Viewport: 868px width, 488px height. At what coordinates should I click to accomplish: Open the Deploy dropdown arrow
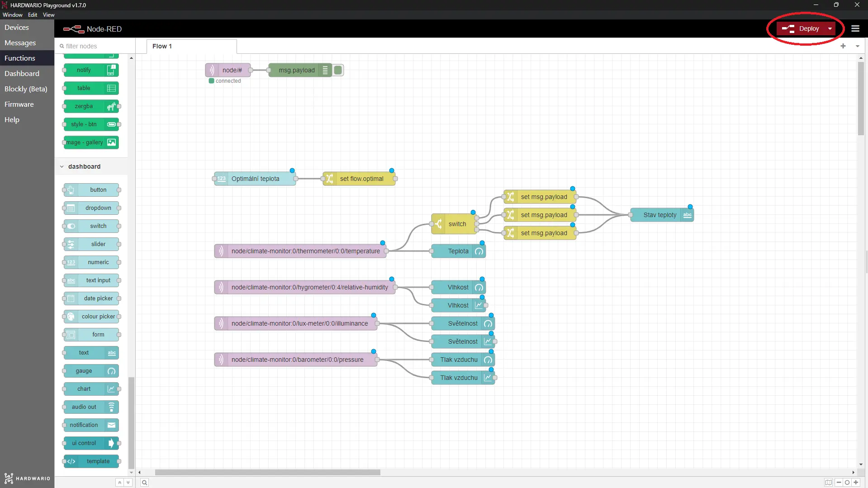coord(830,28)
